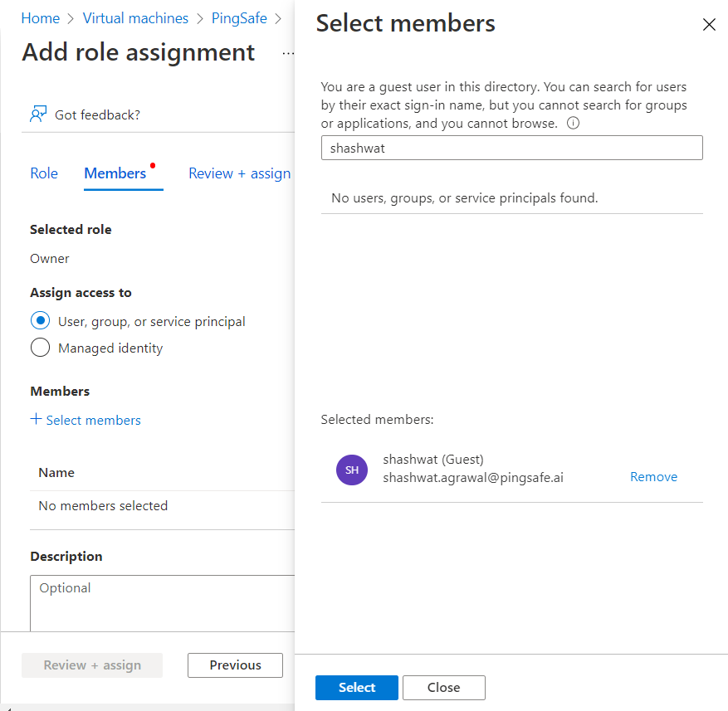The height and width of the screenshot is (711, 728).
Task: Remove shashwat from selected members
Action: point(653,477)
